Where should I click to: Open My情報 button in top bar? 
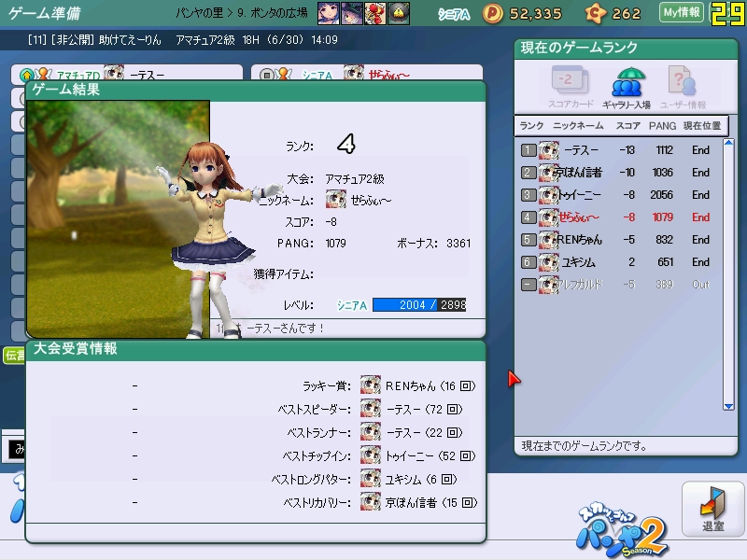point(682,12)
